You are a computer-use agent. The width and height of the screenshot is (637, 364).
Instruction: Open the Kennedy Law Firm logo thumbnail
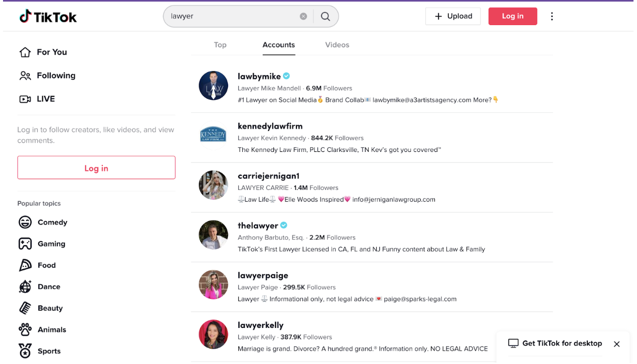(214, 135)
